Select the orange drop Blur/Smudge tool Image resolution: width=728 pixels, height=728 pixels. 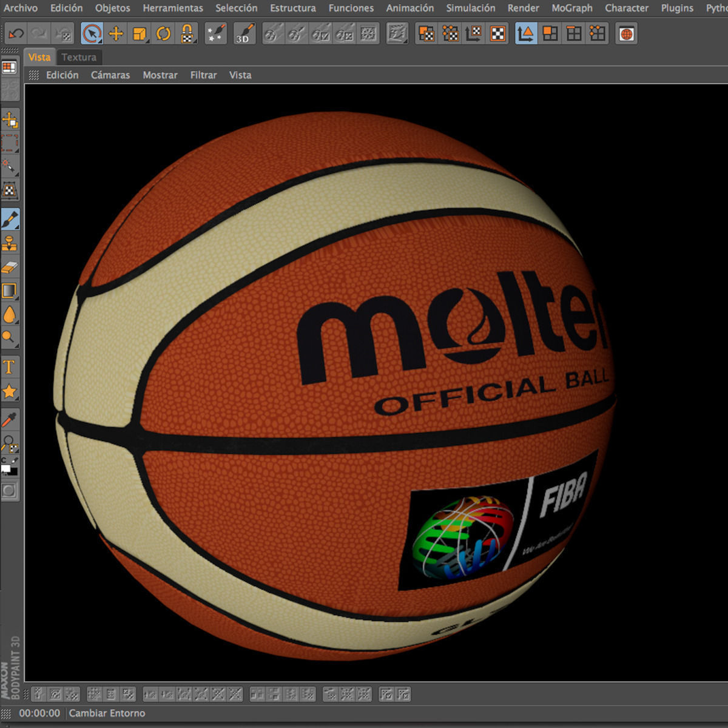[10, 315]
